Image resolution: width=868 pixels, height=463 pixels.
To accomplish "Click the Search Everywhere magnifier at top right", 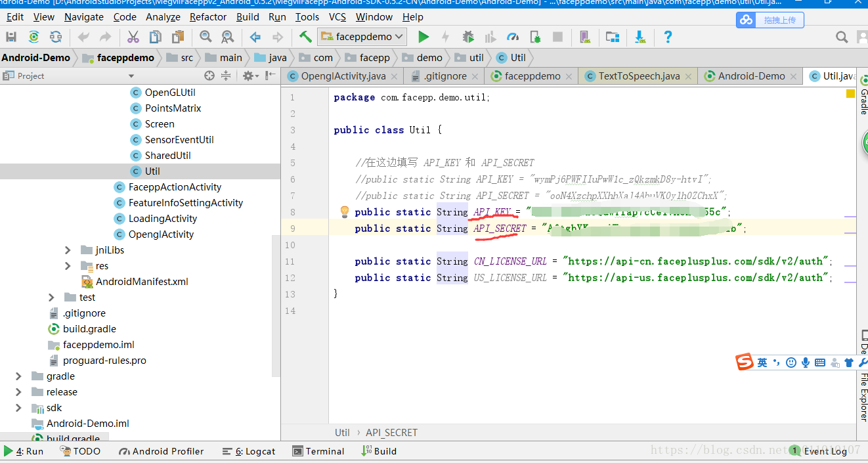I will (x=841, y=37).
